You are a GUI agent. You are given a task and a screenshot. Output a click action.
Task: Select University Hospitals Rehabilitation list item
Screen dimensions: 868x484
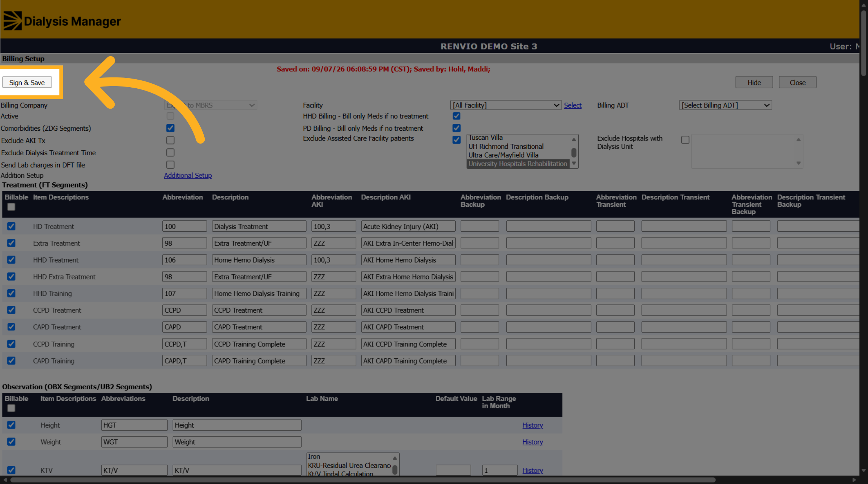518,164
